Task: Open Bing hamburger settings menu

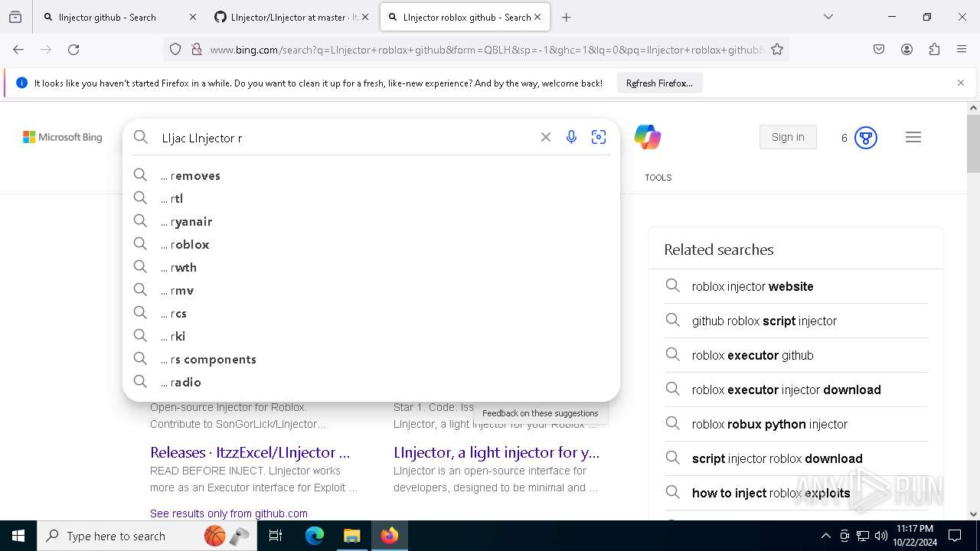Action: [x=913, y=137]
